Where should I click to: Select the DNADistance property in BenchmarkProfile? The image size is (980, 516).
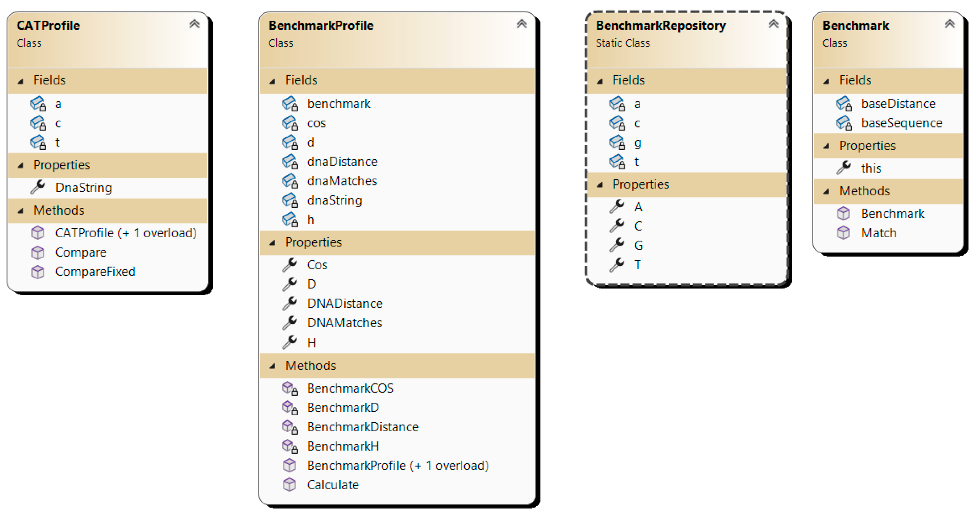(344, 303)
